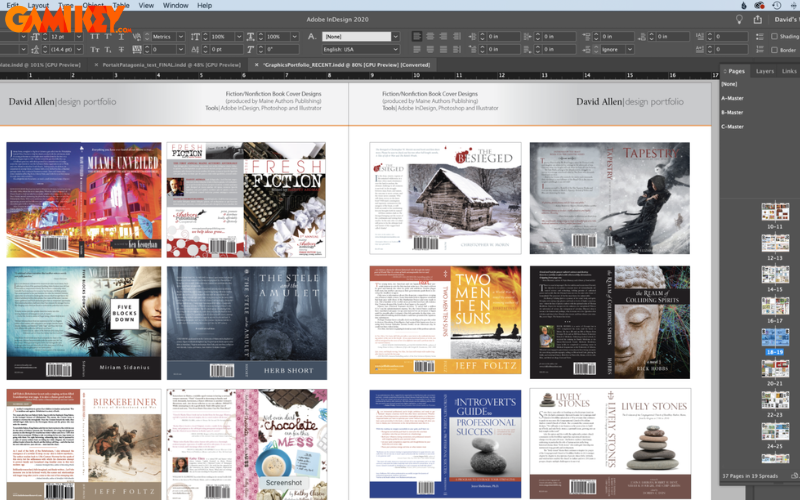Open the leading (14.4 pt) dropdown
The image size is (800, 500).
(79, 49)
